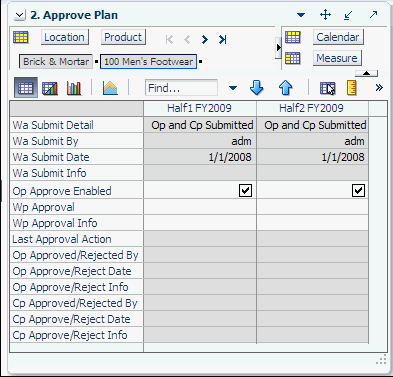Screen dimensions: 393x377
Task: Click the blue down arrow Find next
Action: (x=256, y=88)
